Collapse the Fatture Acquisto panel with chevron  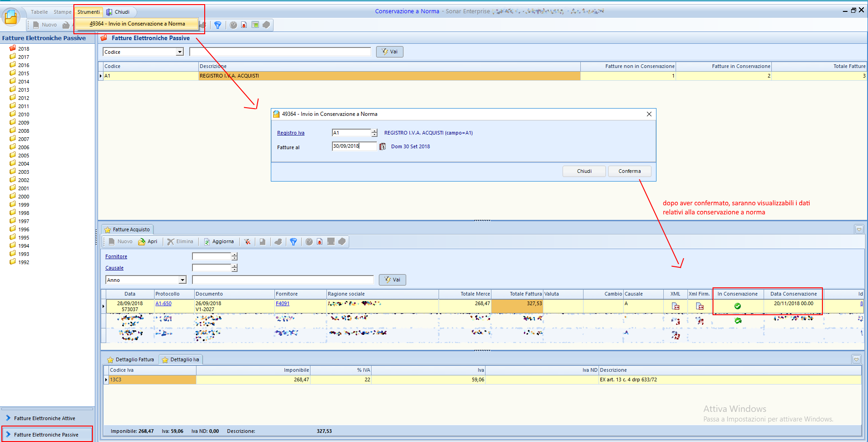pyautogui.click(x=859, y=229)
